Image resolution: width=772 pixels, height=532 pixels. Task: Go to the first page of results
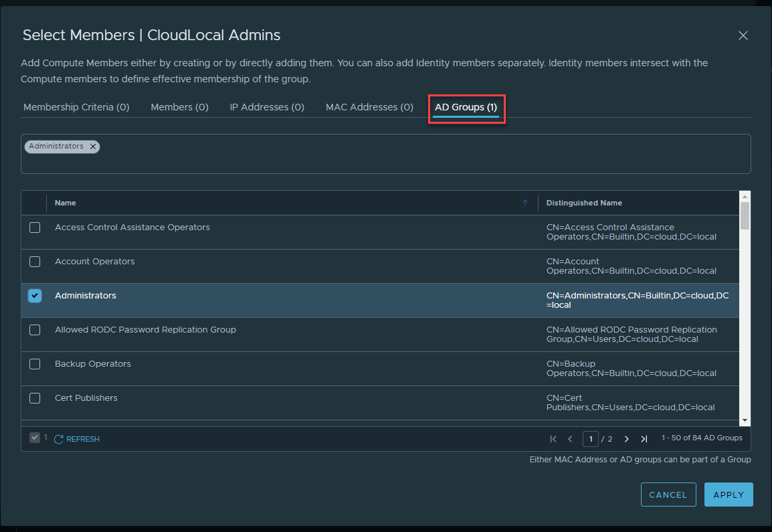553,439
